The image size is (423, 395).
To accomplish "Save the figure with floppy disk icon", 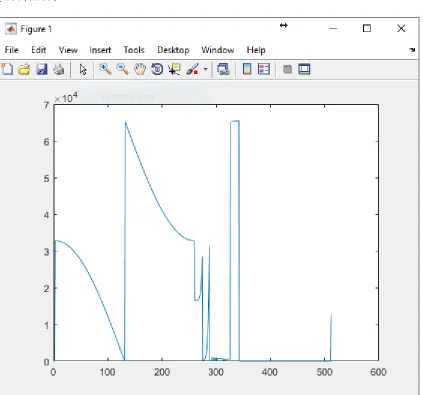I will 42,69.
